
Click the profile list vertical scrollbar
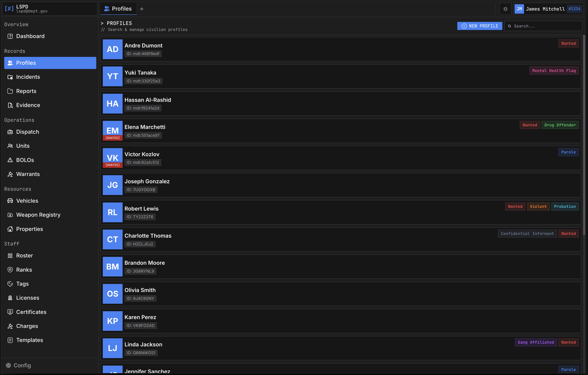pos(584,134)
